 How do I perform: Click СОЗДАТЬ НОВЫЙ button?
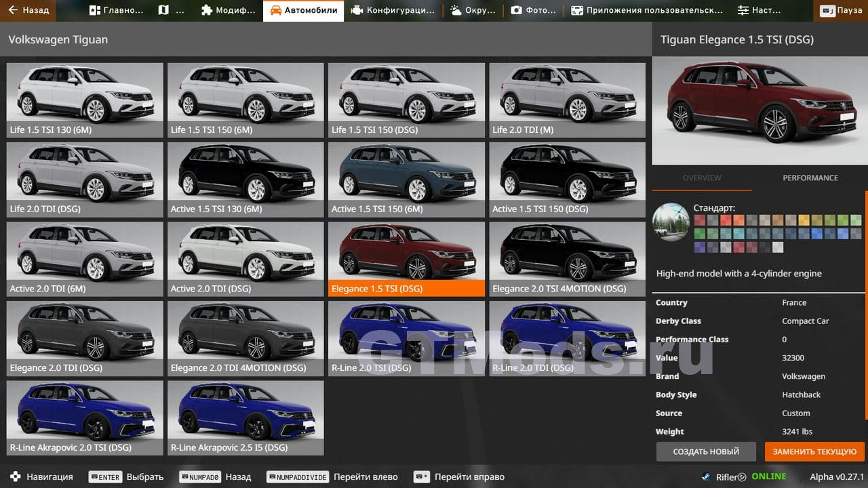[x=706, y=451]
